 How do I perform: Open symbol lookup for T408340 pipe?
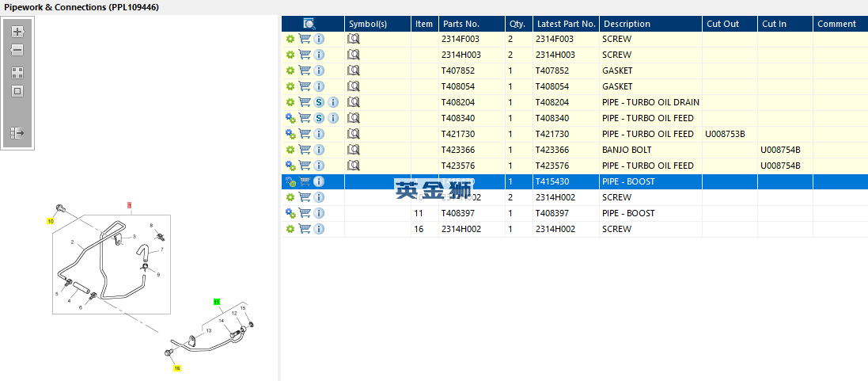(x=353, y=118)
